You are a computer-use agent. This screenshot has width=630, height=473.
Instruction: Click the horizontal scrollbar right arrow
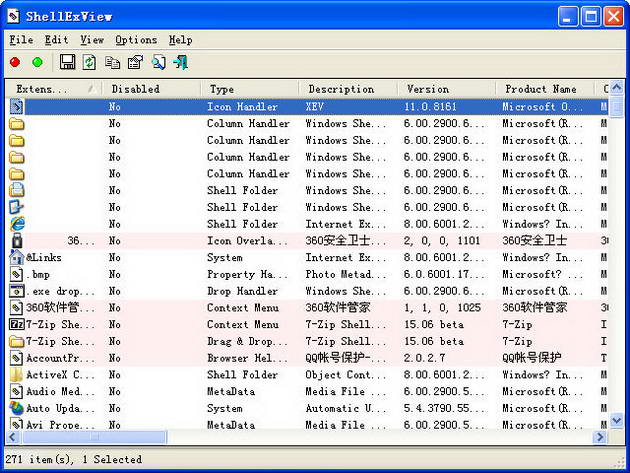(x=601, y=437)
